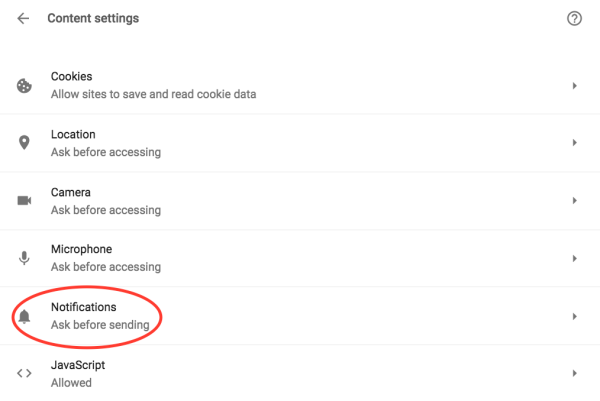600x401 pixels.
Task: Expand the Cookies row arrow
Action: (574, 86)
